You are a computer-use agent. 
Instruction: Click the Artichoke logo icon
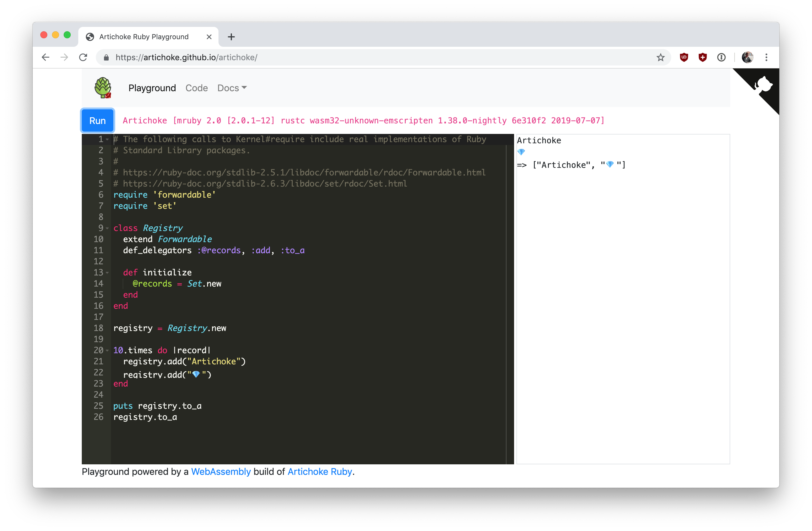coord(103,88)
